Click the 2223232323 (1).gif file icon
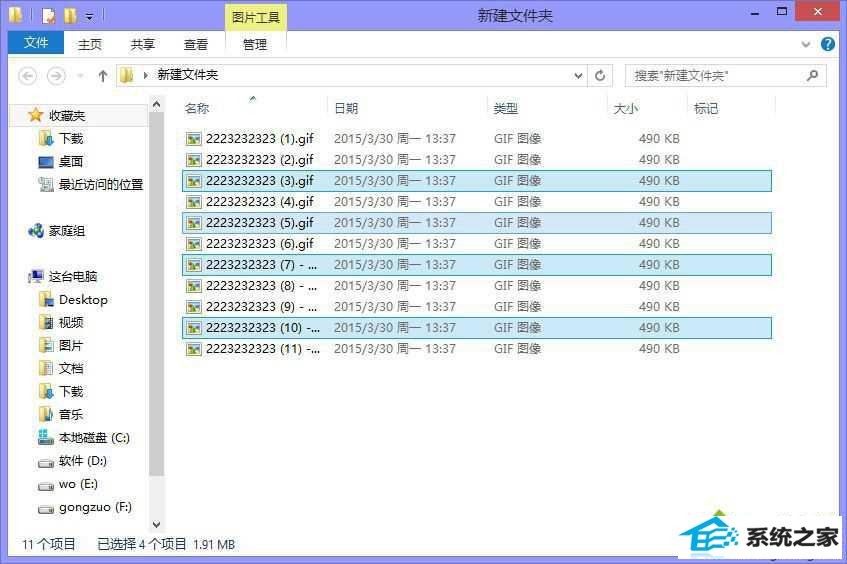The width and height of the screenshot is (847, 564). tap(193, 139)
